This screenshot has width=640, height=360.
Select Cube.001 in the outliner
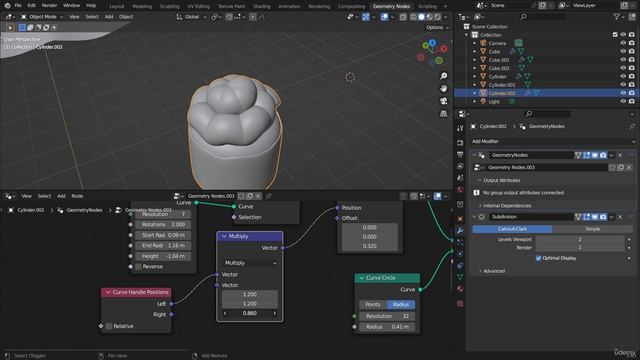pos(499,60)
